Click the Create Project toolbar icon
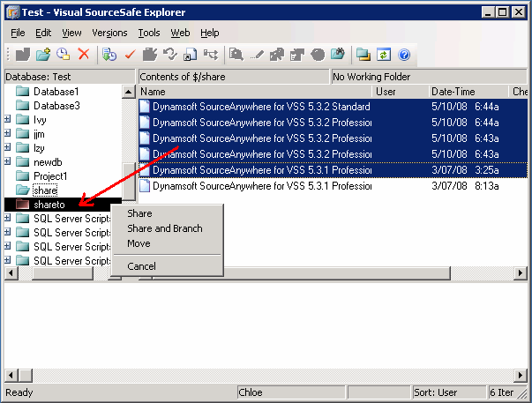 tap(23, 55)
